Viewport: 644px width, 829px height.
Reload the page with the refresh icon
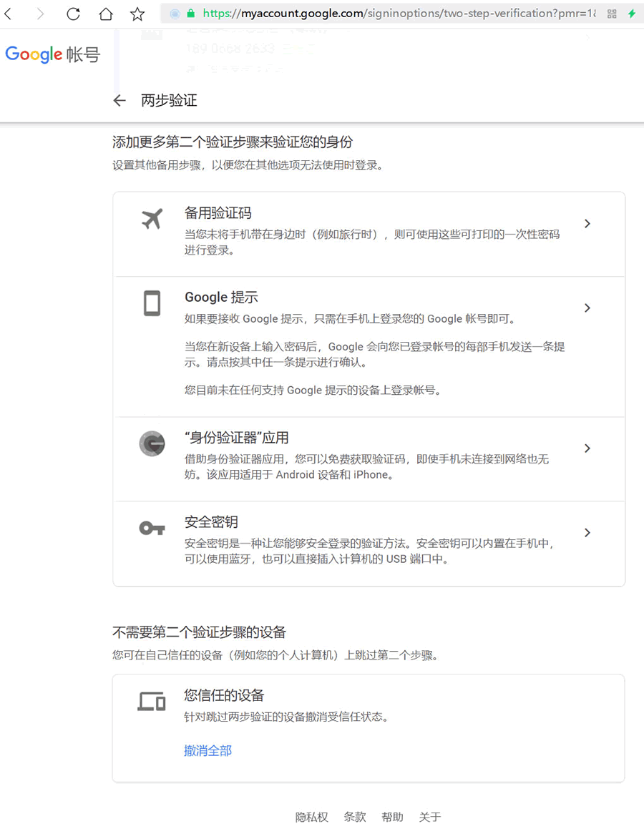tap(74, 14)
